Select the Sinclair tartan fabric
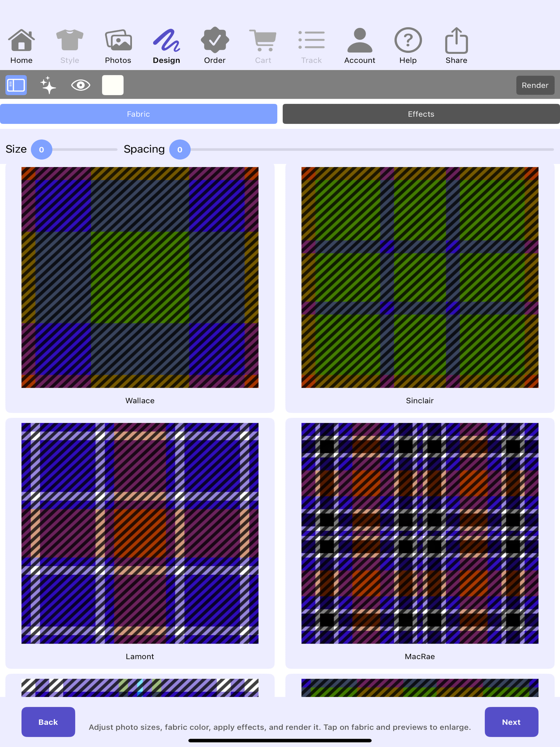The height and width of the screenshot is (747, 560). tap(420, 277)
